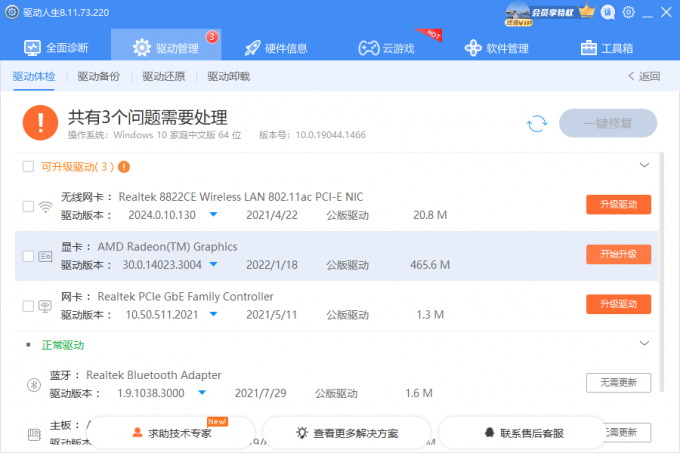Click the 驱动人生 app logo icon
This screenshot has width=680, height=453.
click(12, 12)
